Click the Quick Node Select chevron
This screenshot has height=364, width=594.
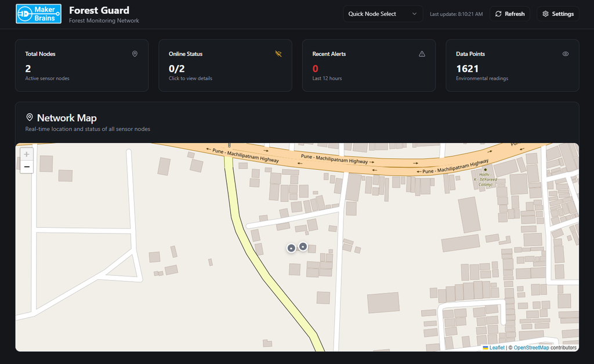(414, 14)
